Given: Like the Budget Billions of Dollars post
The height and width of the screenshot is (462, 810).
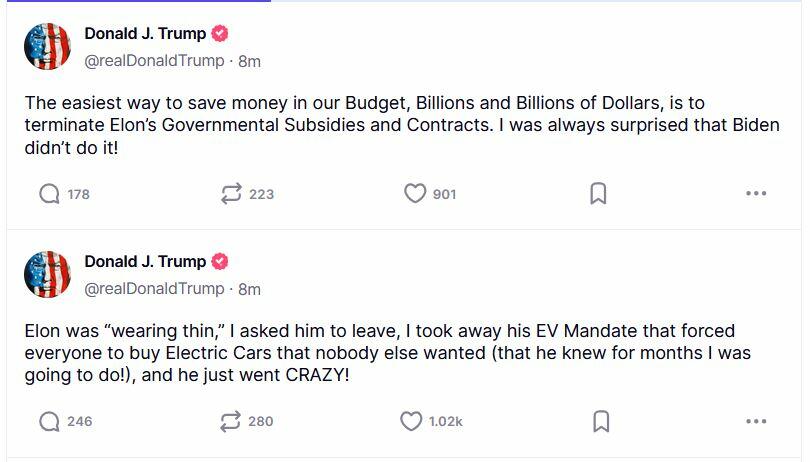Looking at the screenshot, I should (x=415, y=194).
